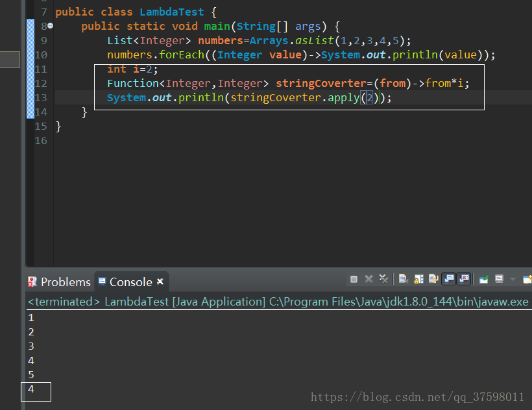Pin the current console
The image size is (532, 410).
(x=483, y=279)
